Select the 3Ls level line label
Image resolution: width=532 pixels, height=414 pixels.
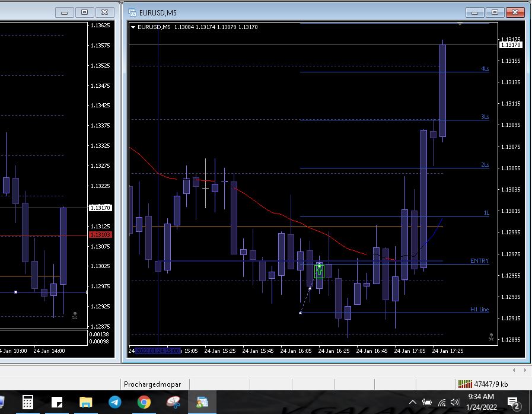click(485, 116)
